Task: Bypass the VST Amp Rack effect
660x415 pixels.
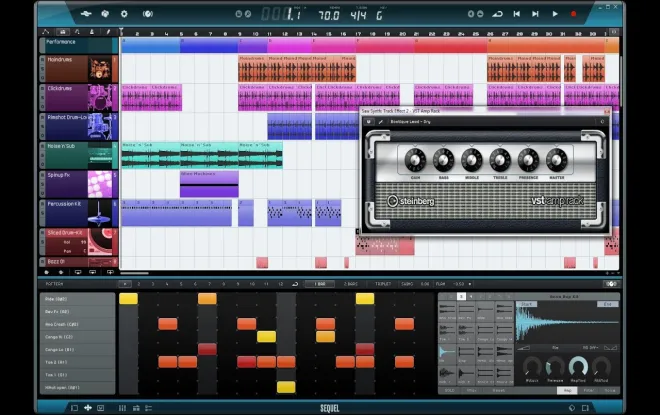Action: [368, 122]
